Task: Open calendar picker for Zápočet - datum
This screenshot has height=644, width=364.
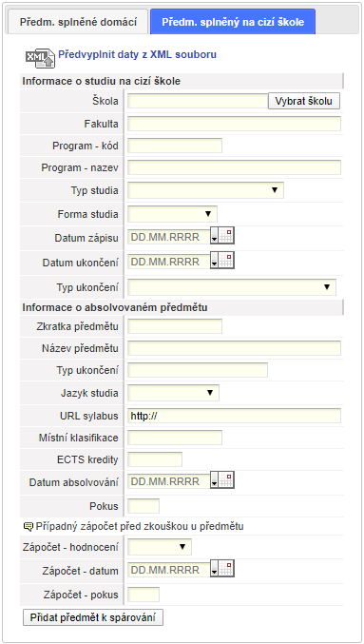Action: [226, 569]
